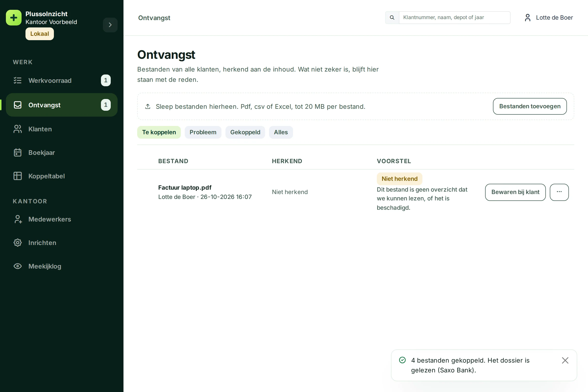Switch to the 'Probleem' filter tab
588x392 pixels.
[x=203, y=132]
